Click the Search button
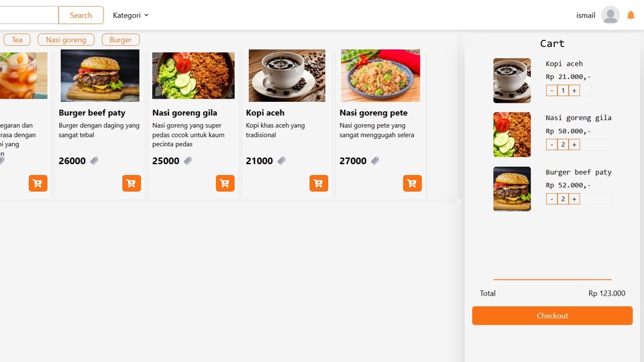 [x=80, y=15]
